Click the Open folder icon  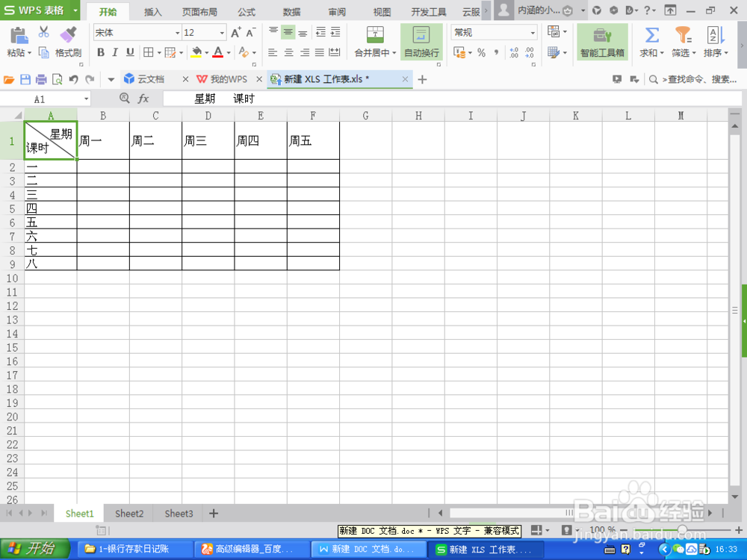click(9, 80)
